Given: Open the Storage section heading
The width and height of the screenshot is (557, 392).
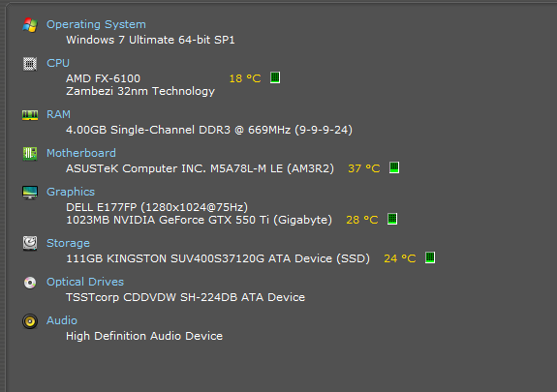Looking at the screenshot, I should [x=68, y=243].
